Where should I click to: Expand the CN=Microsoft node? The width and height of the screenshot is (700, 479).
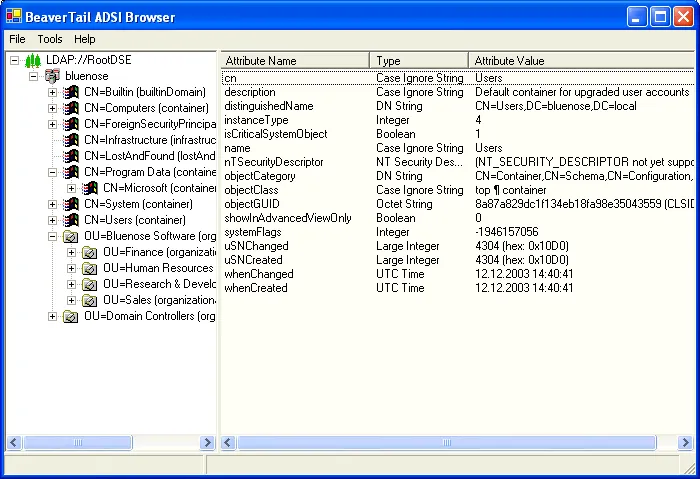tap(71, 188)
